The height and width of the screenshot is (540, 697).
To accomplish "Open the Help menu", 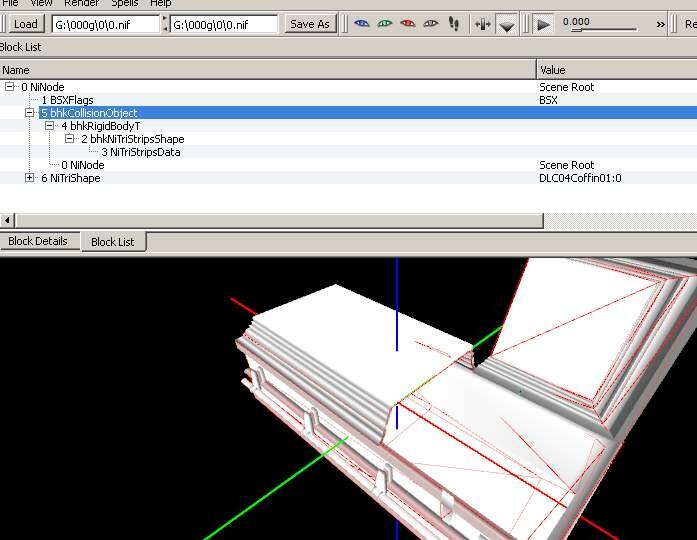I will click(160, 3).
